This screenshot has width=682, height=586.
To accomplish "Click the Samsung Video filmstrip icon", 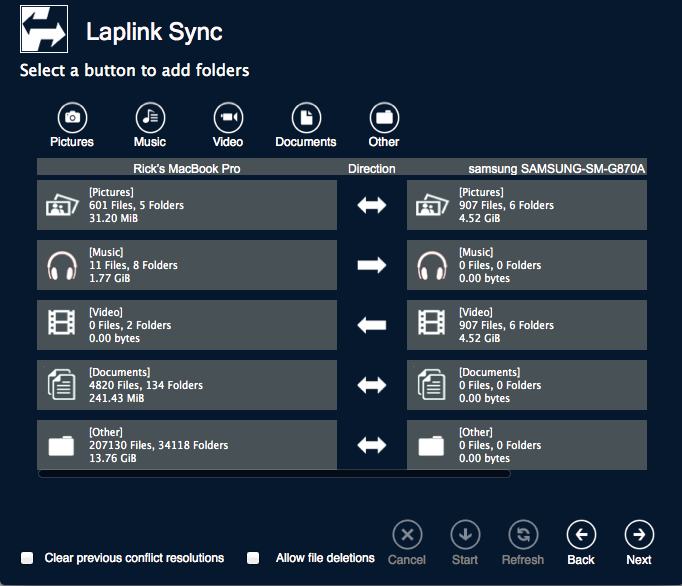I will click(x=431, y=322).
